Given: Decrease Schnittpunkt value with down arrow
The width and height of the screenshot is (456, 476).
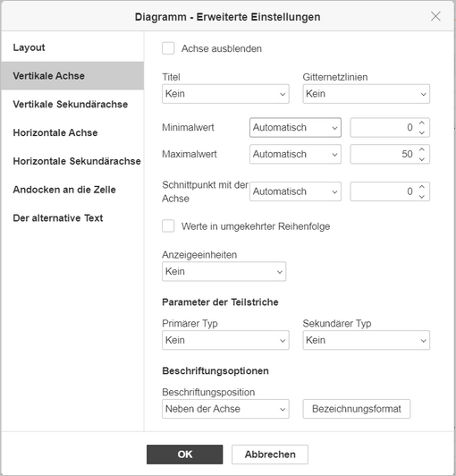Looking at the screenshot, I should [x=422, y=197].
